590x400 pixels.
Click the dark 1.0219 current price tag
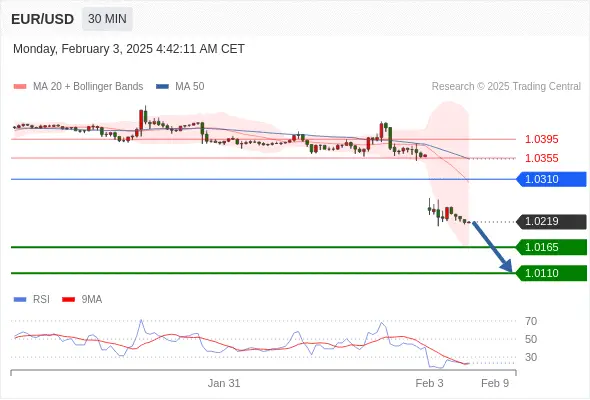click(552, 221)
